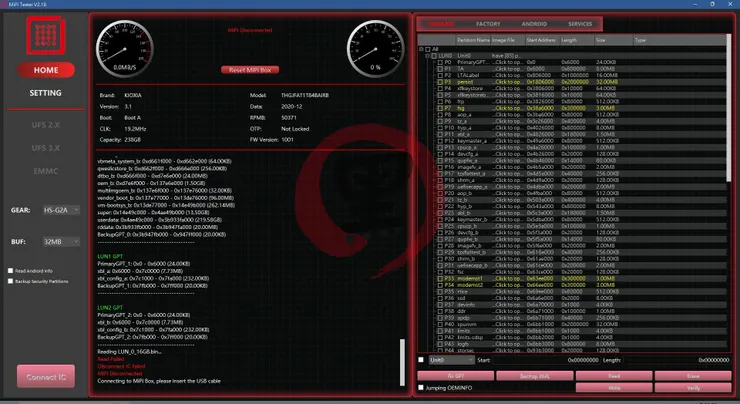Switch to the SERVICES tab
The width and height of the screenshot is (740, 404).
pyautogui.click(x=580, y=24)
